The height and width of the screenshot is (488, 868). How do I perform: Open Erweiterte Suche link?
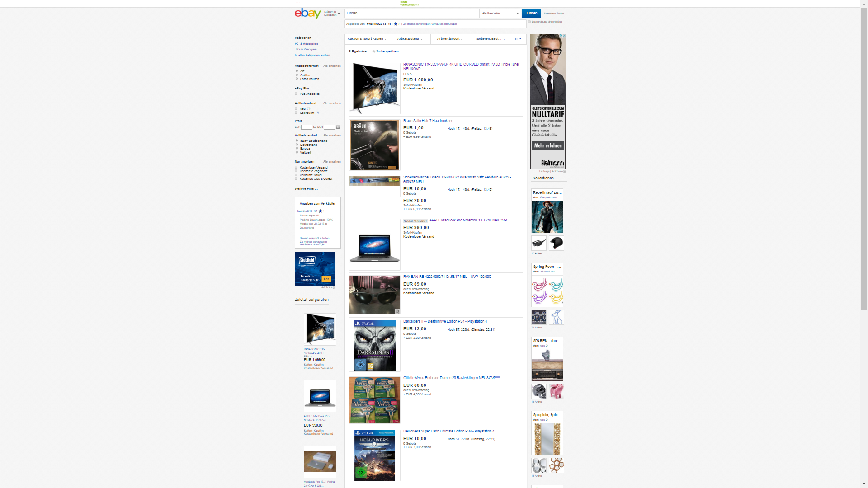(x=554, y=14)
